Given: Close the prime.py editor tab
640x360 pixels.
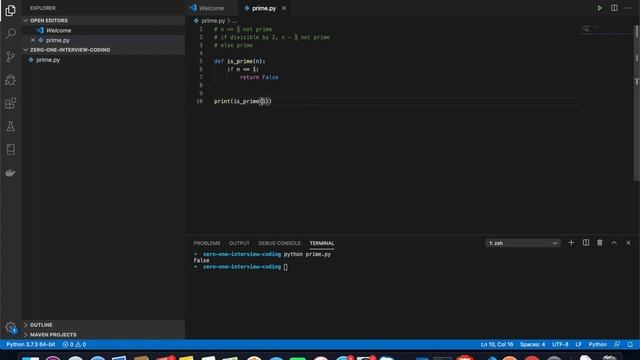Looking at the screenshot, I should click(x=284, y=8).
